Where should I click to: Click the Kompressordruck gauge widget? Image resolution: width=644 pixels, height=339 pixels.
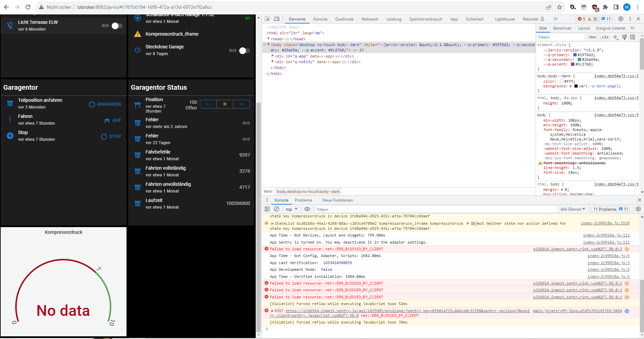coord(64,282)
